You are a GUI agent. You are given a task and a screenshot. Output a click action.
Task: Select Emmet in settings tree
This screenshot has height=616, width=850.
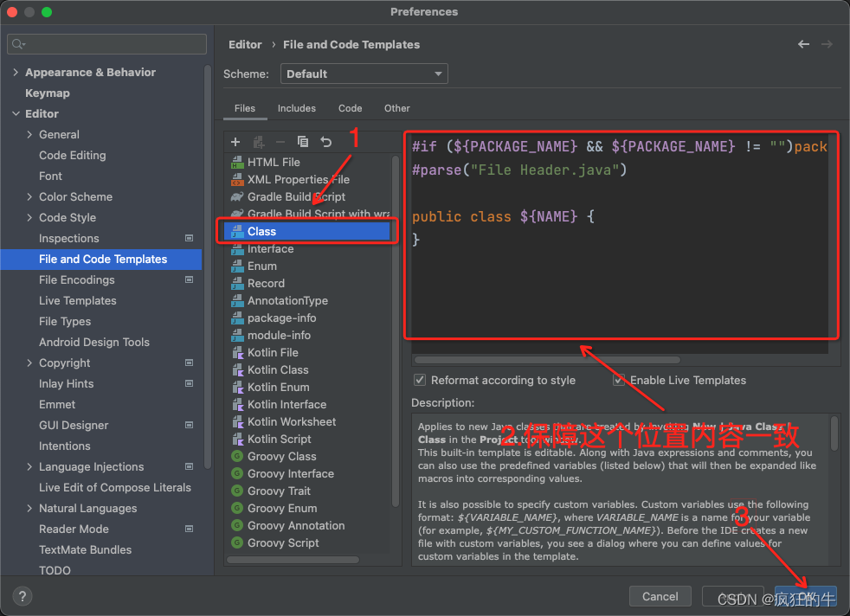[57, 404]
